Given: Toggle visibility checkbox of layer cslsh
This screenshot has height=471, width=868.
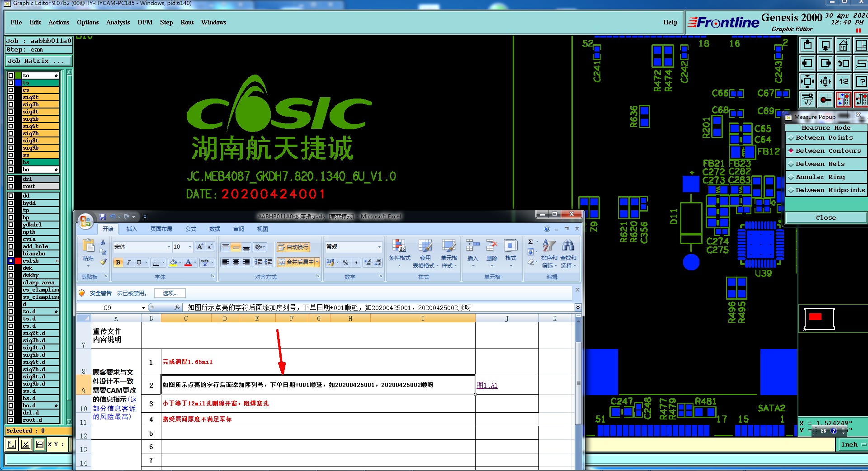Looking at the screenshot, I should pos(11,261).
